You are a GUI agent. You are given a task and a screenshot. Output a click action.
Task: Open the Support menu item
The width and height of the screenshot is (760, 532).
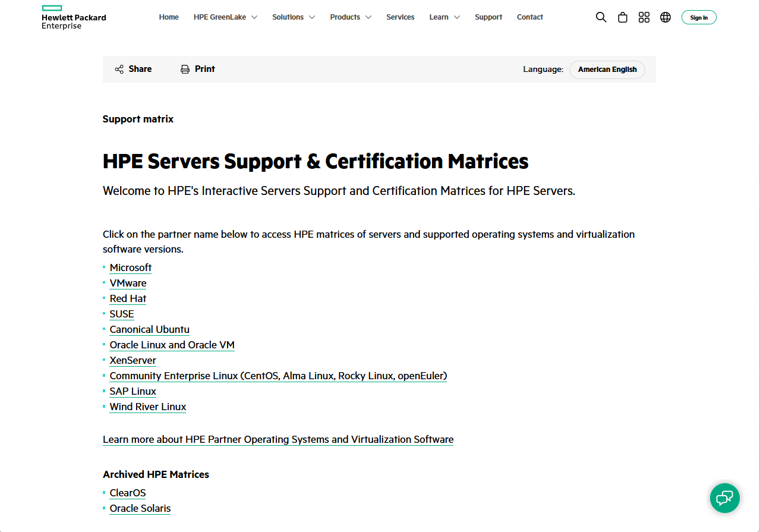[x=488, y=17]
